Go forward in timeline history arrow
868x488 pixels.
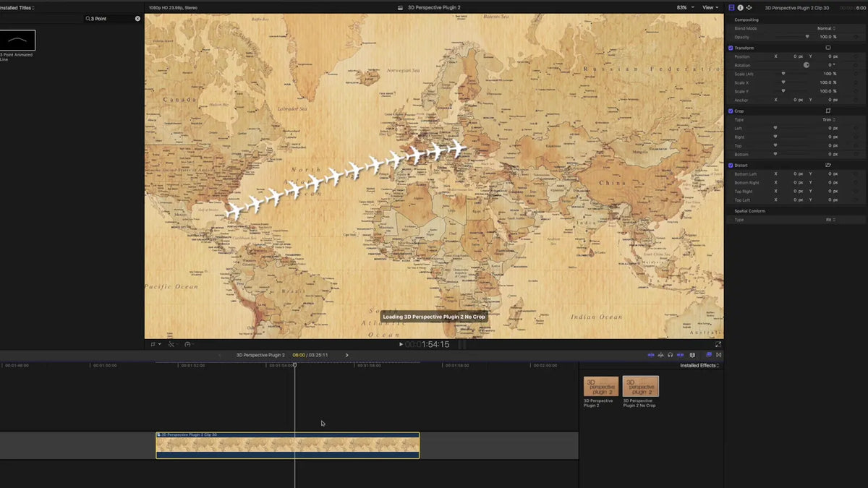346,355
